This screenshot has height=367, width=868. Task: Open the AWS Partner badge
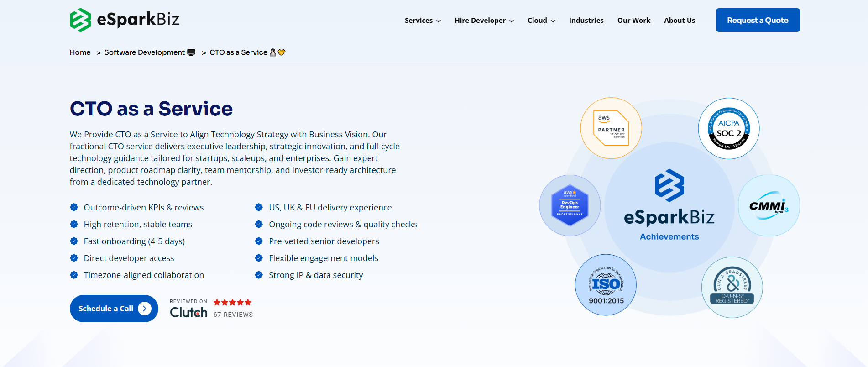[611, 128]
